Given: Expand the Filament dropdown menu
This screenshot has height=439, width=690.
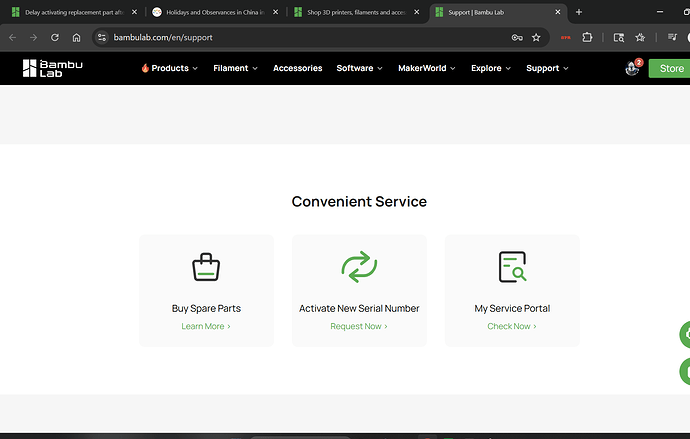Looking at the screenshot, I should pyautogui.click(x=235, y=68).
